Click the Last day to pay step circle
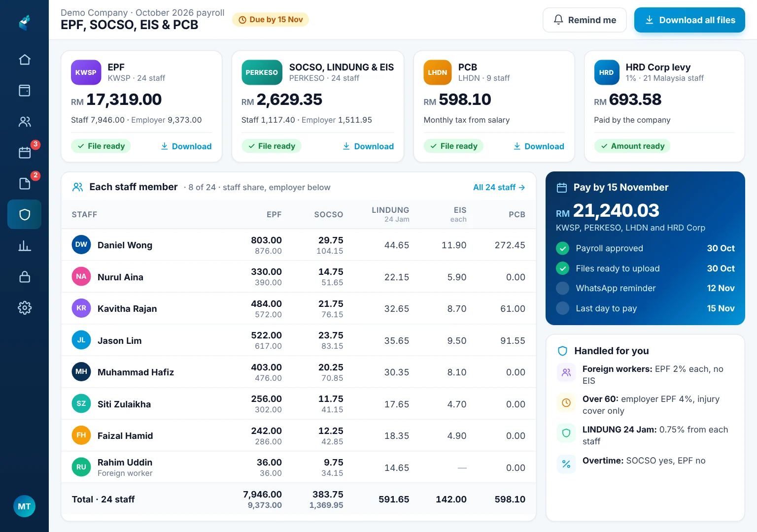The image size is (757, 532). click(562, 308)
